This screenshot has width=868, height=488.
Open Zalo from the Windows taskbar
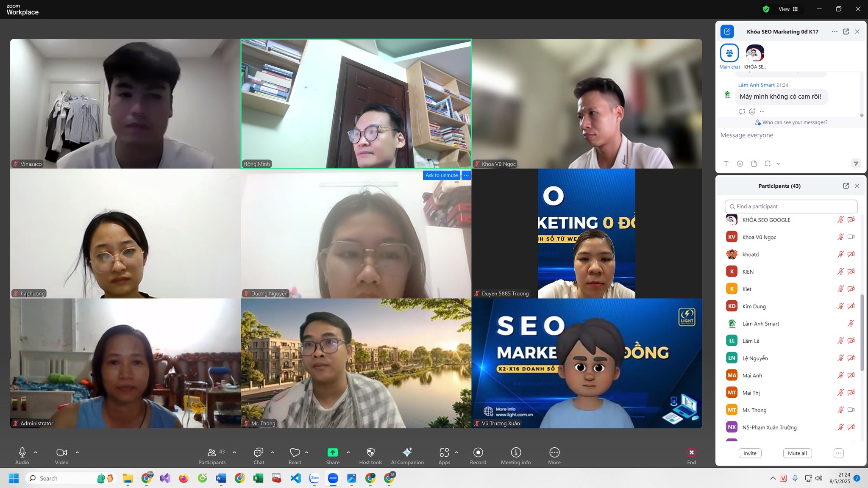(314, 478)
